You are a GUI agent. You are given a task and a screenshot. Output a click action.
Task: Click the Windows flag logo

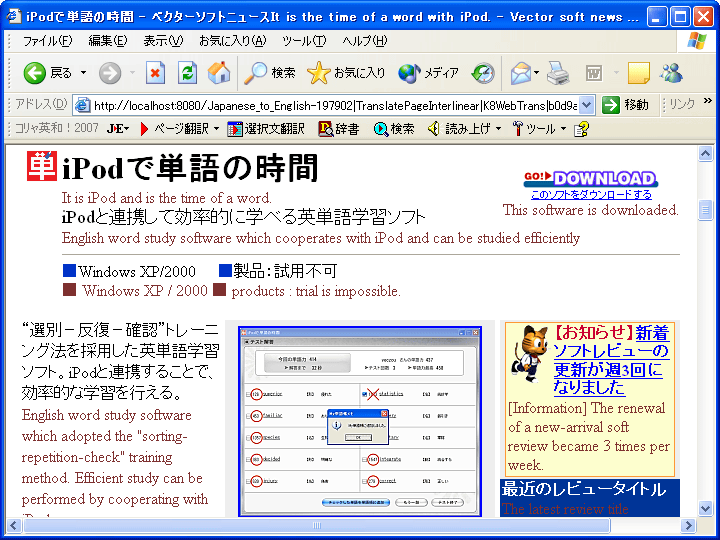click(697, 41)
